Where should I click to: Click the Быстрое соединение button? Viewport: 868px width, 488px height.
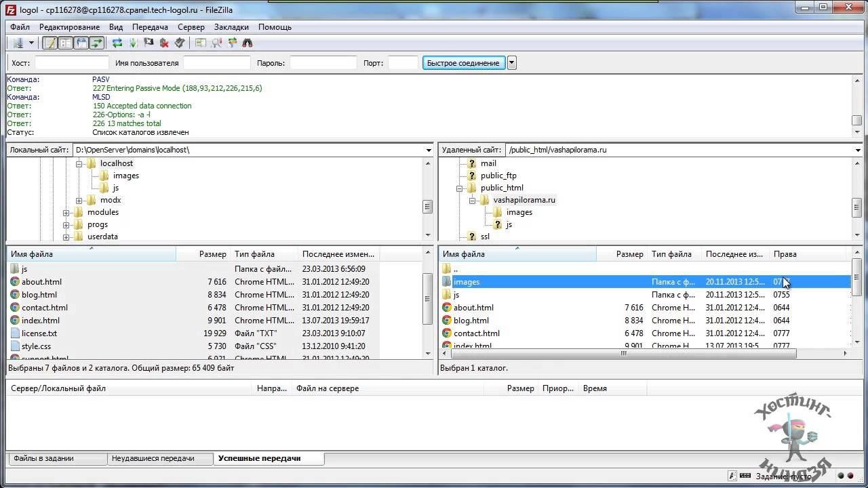click(x=463, y=63)
